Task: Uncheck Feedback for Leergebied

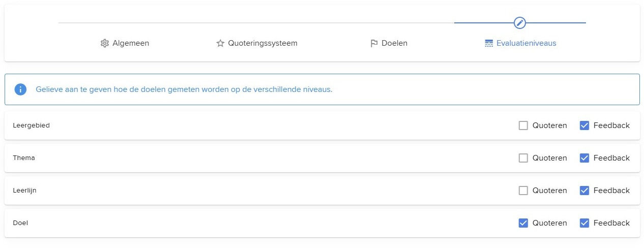Action: [x=584, y=125]
